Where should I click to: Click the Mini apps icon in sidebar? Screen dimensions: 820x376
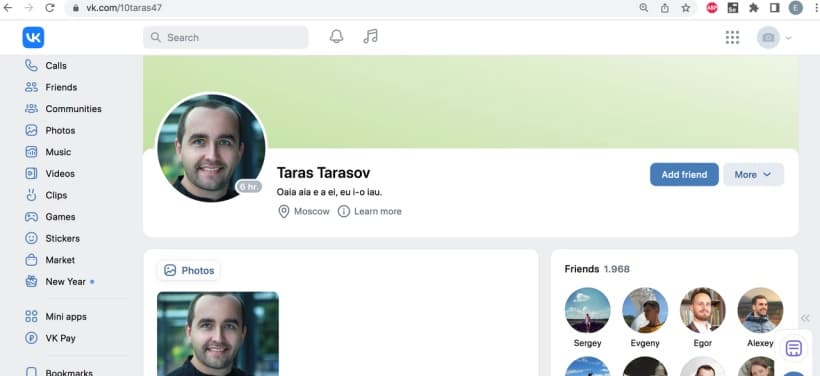[x=31, y=316]
